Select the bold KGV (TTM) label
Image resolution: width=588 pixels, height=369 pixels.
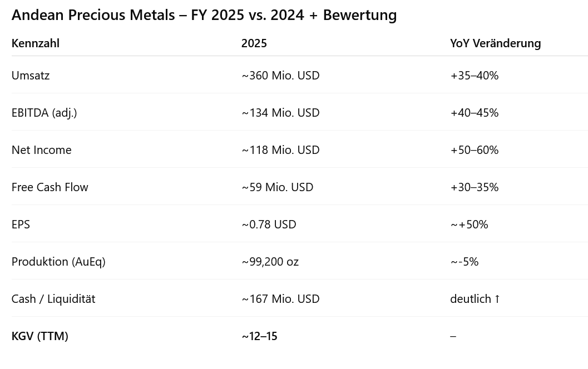pos(39,336)
